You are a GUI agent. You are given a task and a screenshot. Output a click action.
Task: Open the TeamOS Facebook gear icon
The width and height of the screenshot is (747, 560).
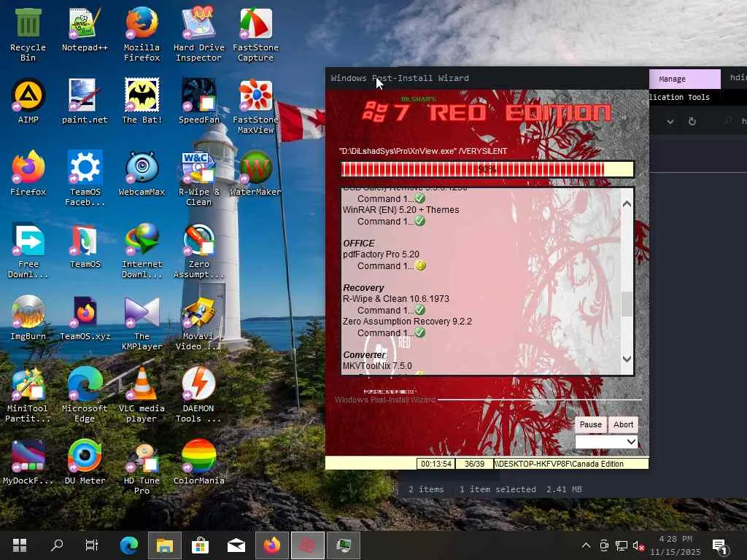[x=85, y=179]
